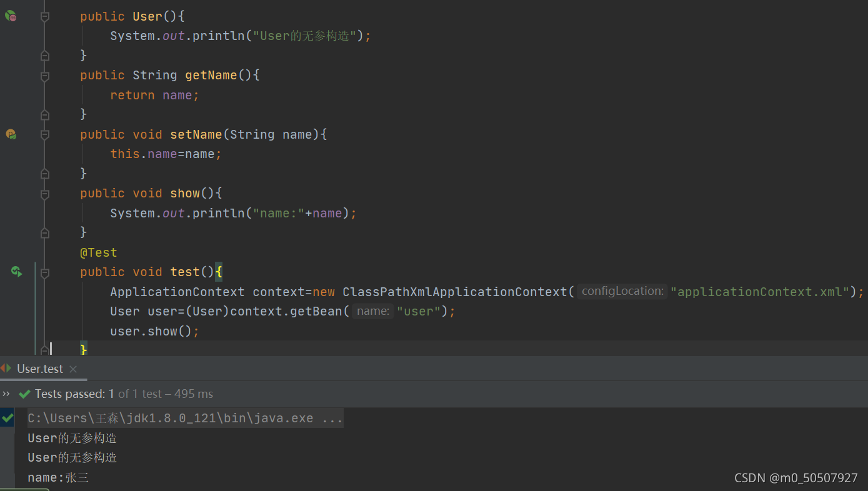Viewport: 868px width, 491px height.
Task: Open the User.test run tab
Action: tap(40, 369)
